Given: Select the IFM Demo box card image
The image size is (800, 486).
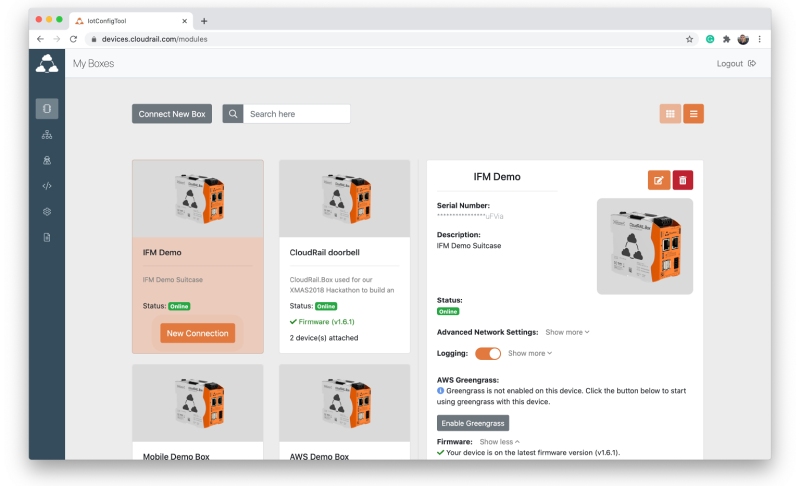Looking at the screenshot, I should click(198, 199).
